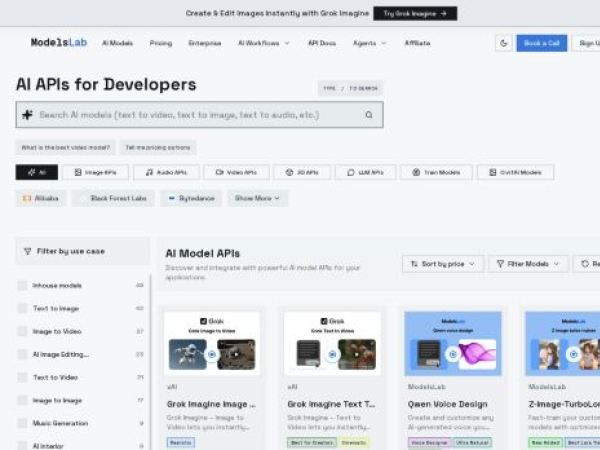Click the funnel icon in Filter Models
600x450 pixels.
pos(500,264)
